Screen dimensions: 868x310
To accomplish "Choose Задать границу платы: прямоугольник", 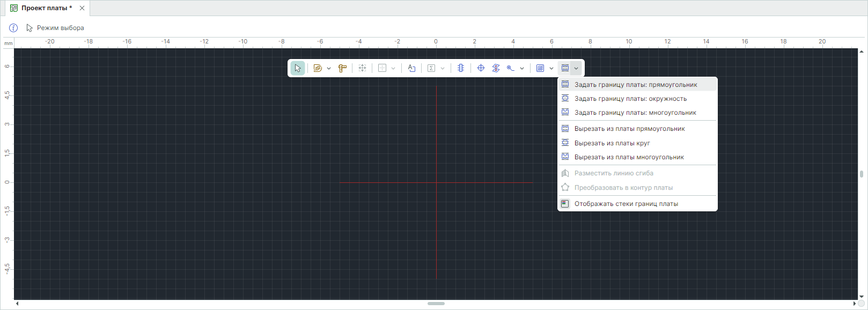I will (636, 85).
